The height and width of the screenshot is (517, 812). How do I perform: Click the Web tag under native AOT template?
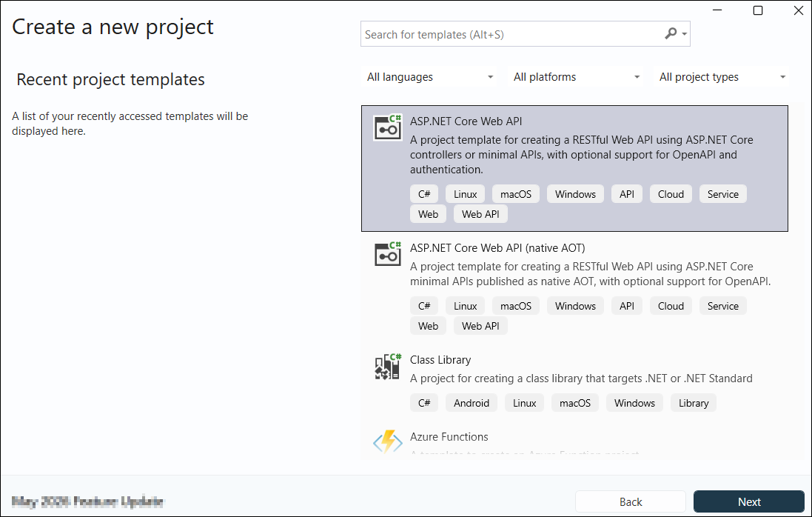click(x=428, y=326)
